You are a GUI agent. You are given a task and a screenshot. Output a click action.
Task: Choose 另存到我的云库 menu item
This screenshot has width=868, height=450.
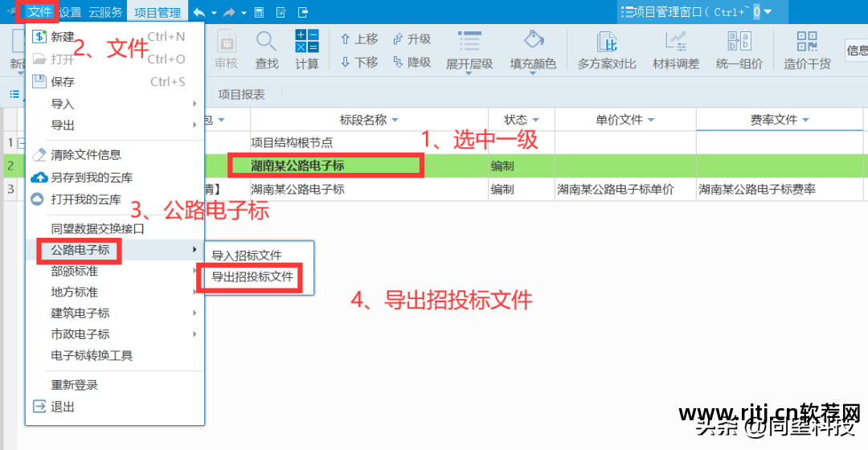115,178
